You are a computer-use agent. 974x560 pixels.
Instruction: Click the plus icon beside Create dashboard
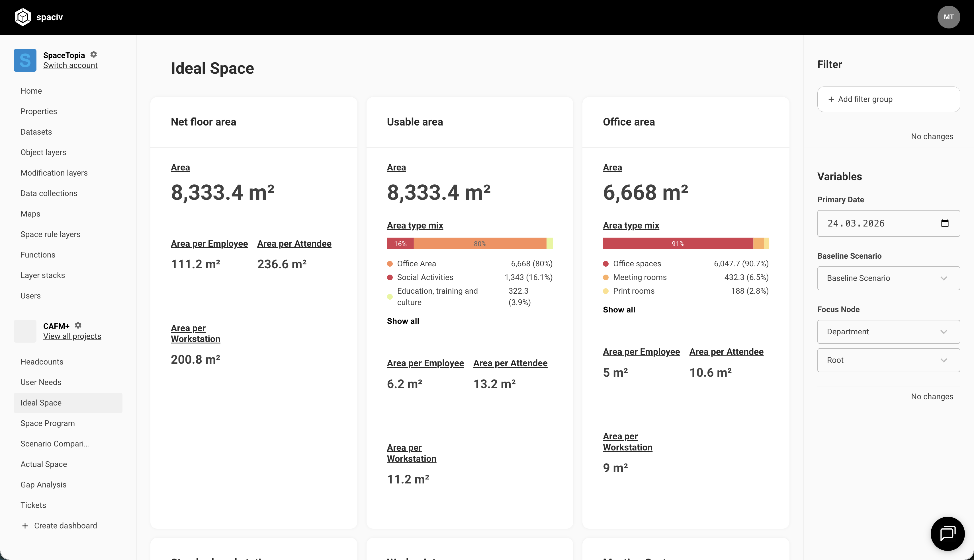point(25,526)
